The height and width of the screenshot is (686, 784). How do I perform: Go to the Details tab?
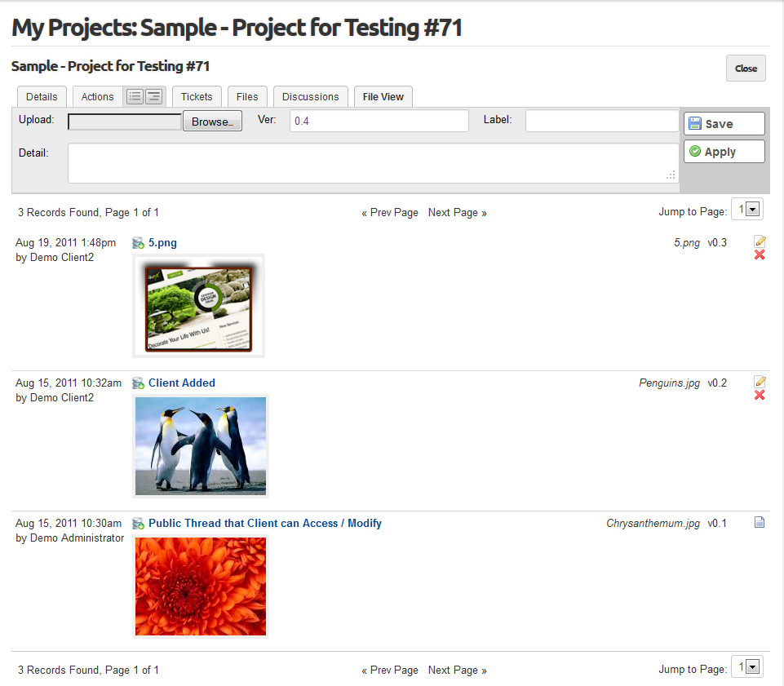pyautogui.click(x=42, y=97)
